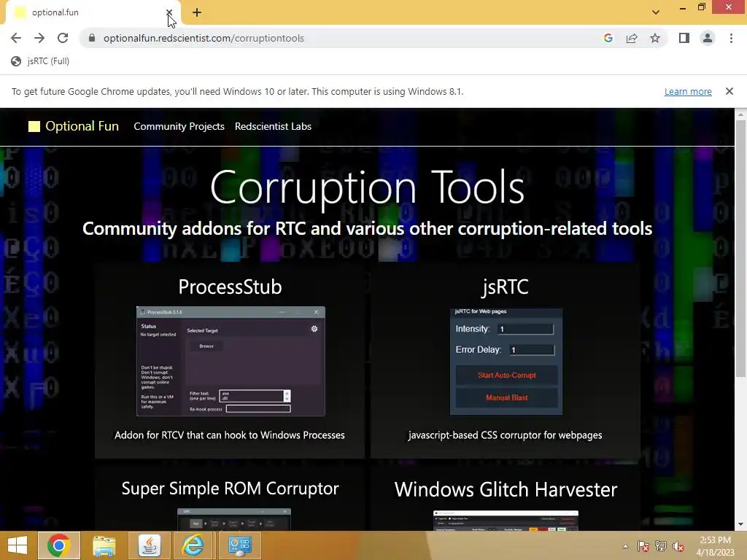
Task: Open the Chrome profile menu
Action: (708, 38)
